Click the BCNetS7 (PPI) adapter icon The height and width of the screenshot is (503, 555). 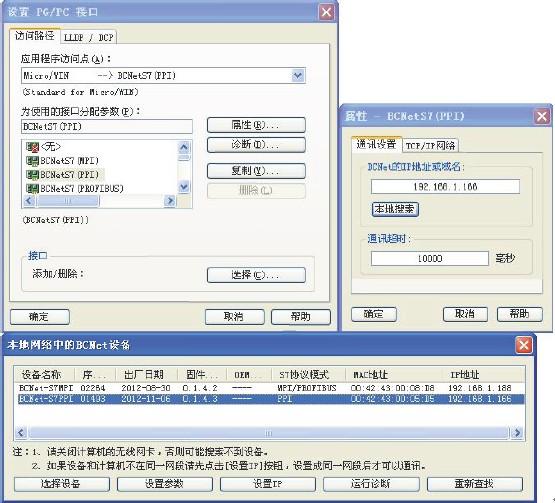tap(33, 175)
